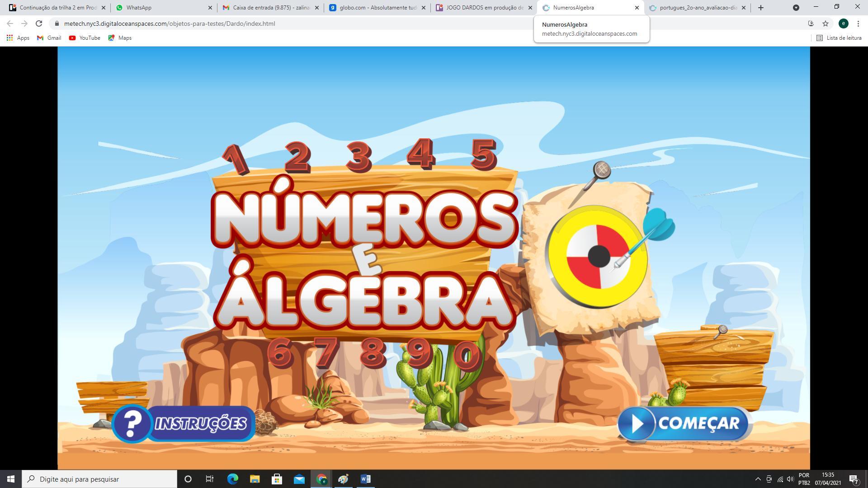Toggle the Chrome profile avatar menu
868x488 pixels.
pyautogui.click(x=843, y=23)
